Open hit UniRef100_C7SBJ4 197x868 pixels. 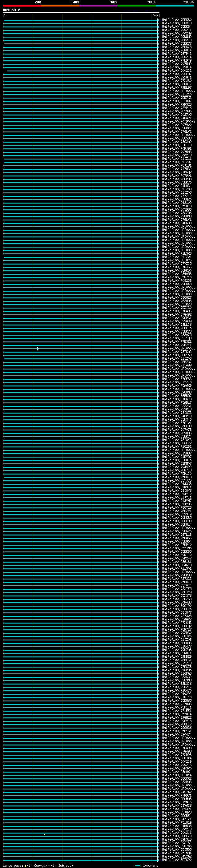point(176,67)
